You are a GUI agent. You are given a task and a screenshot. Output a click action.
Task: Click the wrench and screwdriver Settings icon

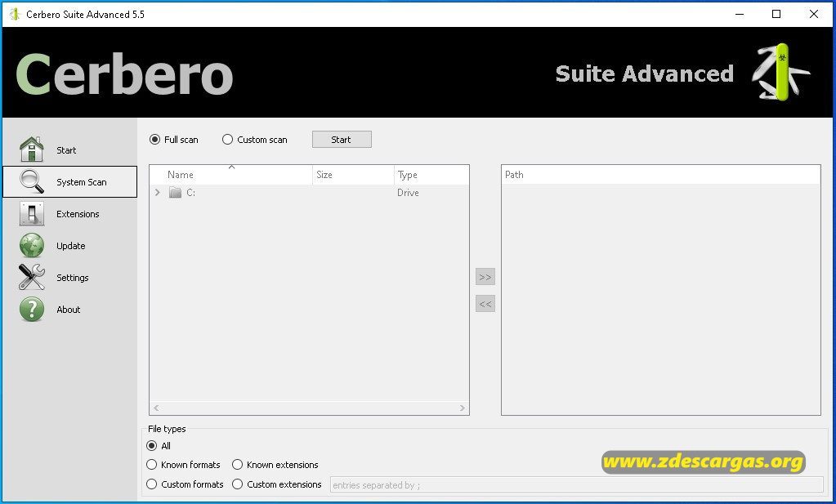[31, 277]
